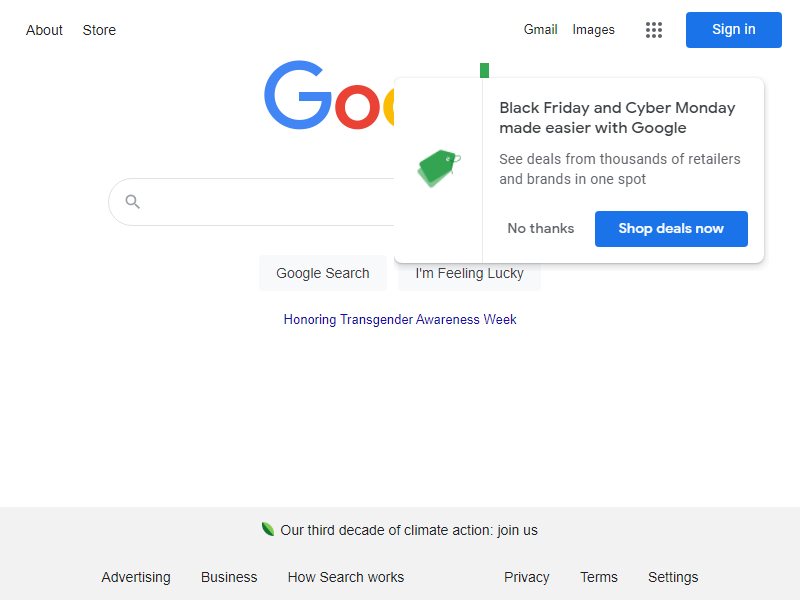The width and height of the screenshot is (800, 600).
Task: Open the Privacy footer link
Action: [x=526, y=577]
